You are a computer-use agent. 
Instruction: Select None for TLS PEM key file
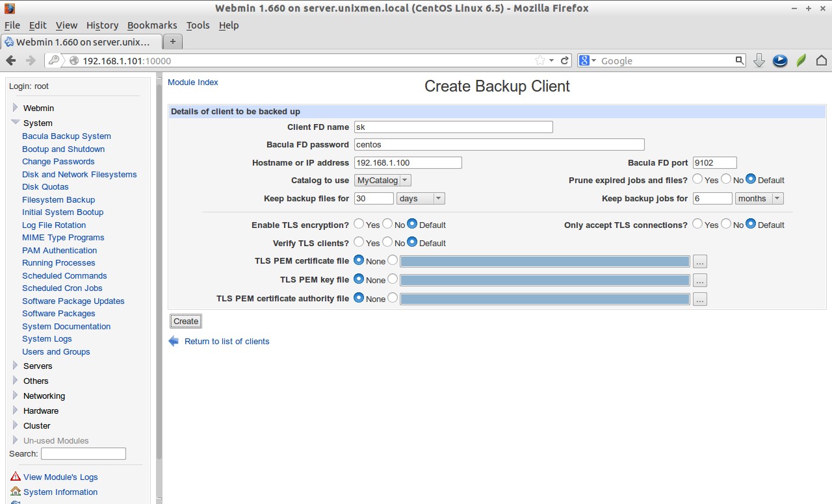(x=359, y=279)
